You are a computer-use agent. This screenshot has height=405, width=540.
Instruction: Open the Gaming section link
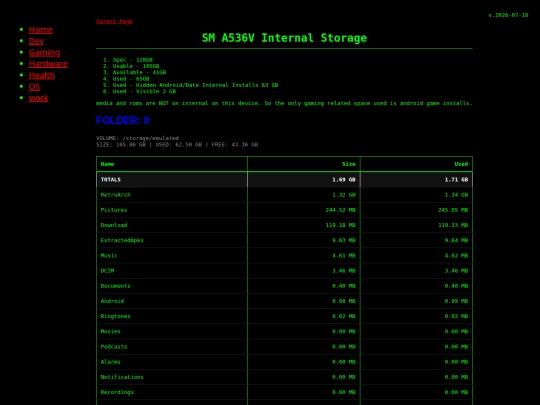pyautogui.click(x=44, y=52)
